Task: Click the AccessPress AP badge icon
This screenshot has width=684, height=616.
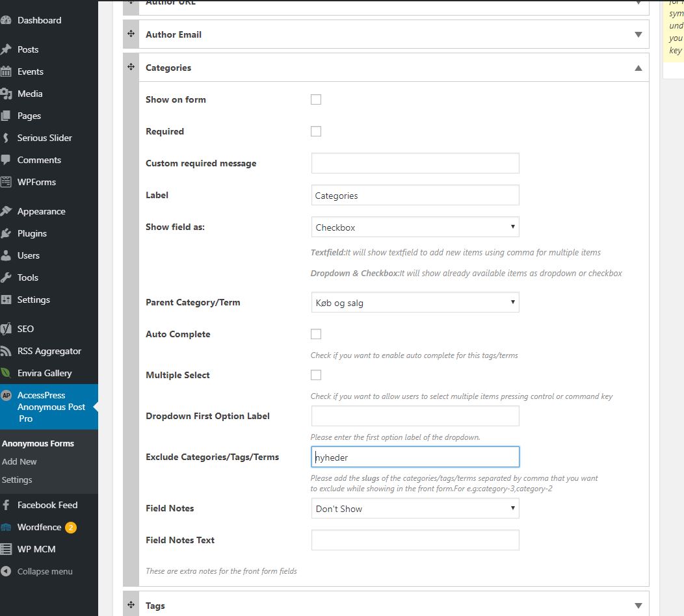Action: (6, 396)
